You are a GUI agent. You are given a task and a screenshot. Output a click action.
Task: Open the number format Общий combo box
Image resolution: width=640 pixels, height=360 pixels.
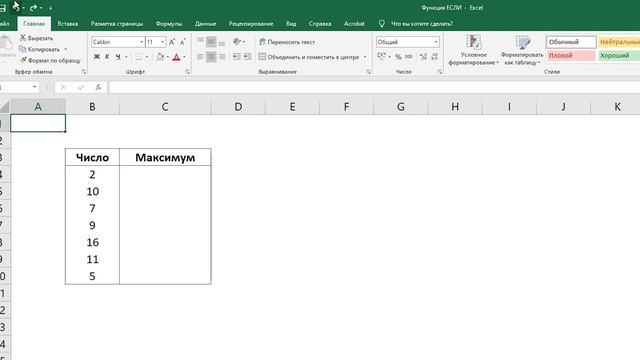point(407,42)
